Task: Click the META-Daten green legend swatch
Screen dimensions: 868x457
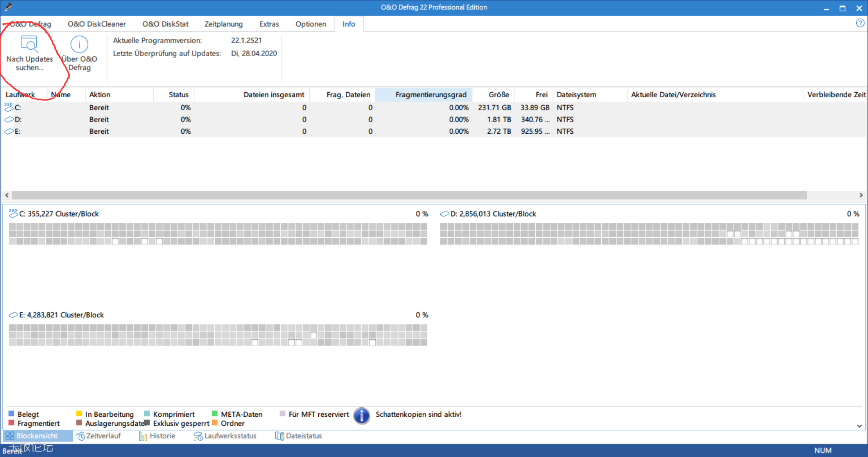Action: pos(215,414)
